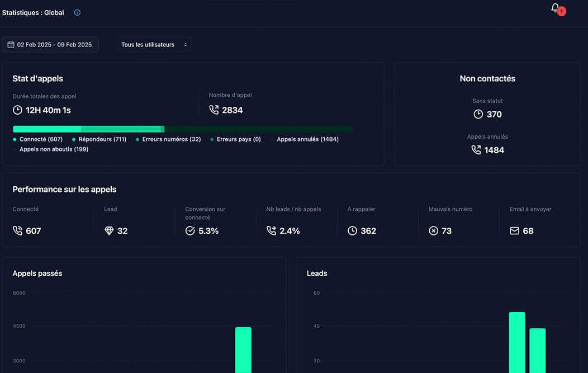Click the Email à envoyer label
The height and width of the screenshot is (373, 588).
coord(530,209)
